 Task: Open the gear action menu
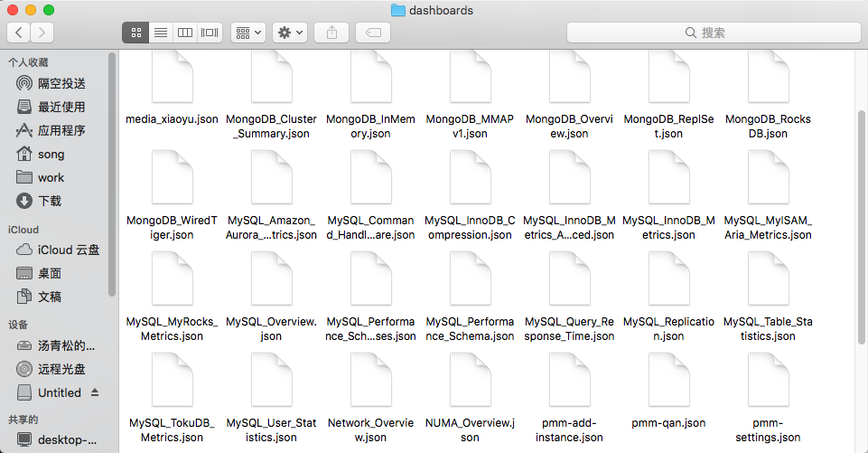point(290,33)
